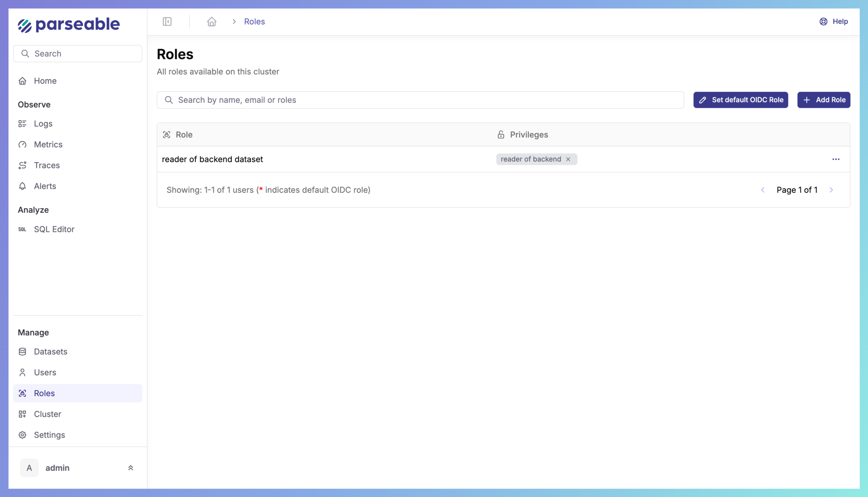Image resolution: width=868 pixels, height=497 pixels.
Task: Open Logs in sidebar
Action: (x=43, y=124)
